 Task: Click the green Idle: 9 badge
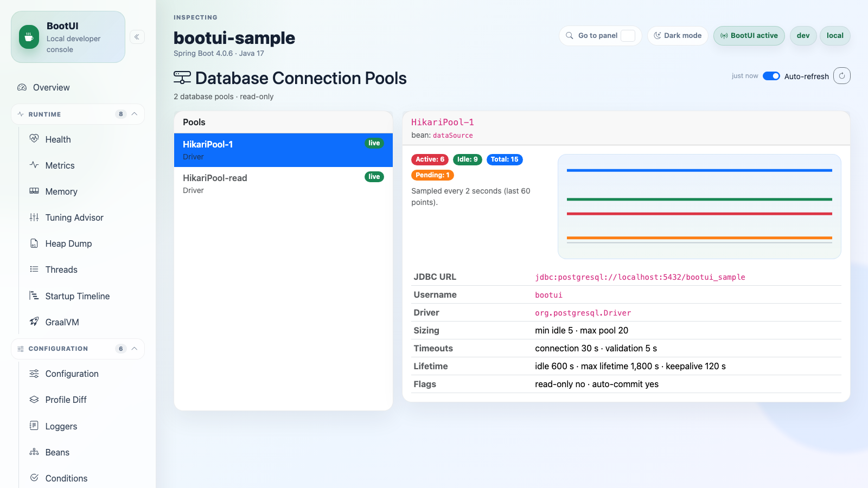click(x=467, y=159)
